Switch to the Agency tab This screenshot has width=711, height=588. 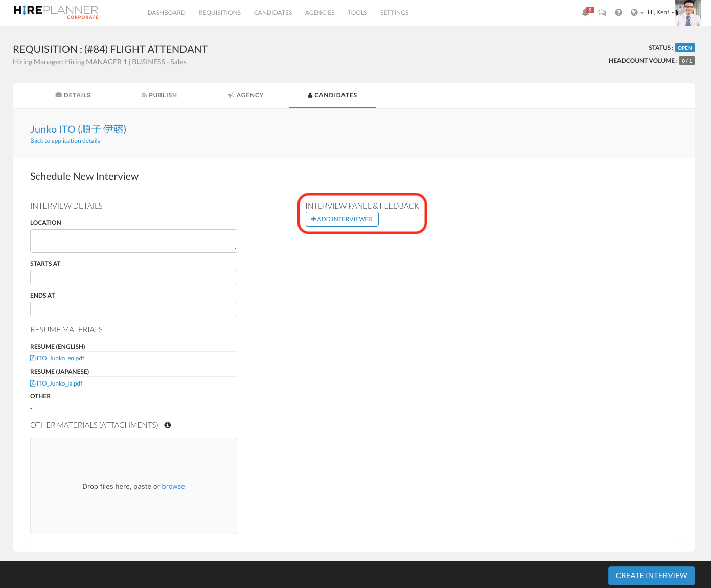click(246, 95)
